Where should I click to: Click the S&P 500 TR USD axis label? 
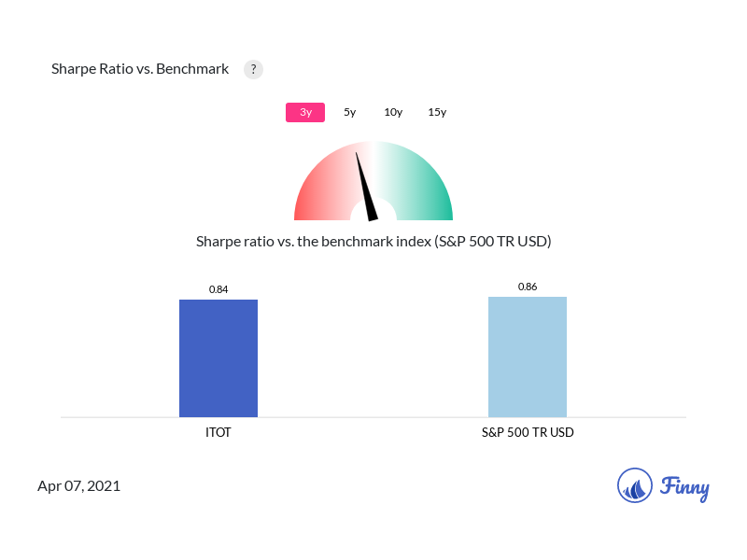coord(528,433)
